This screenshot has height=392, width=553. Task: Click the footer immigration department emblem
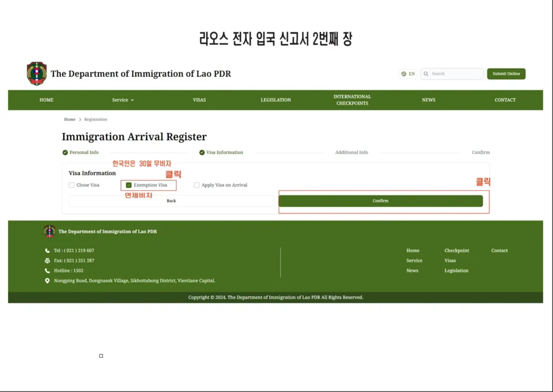50,231
